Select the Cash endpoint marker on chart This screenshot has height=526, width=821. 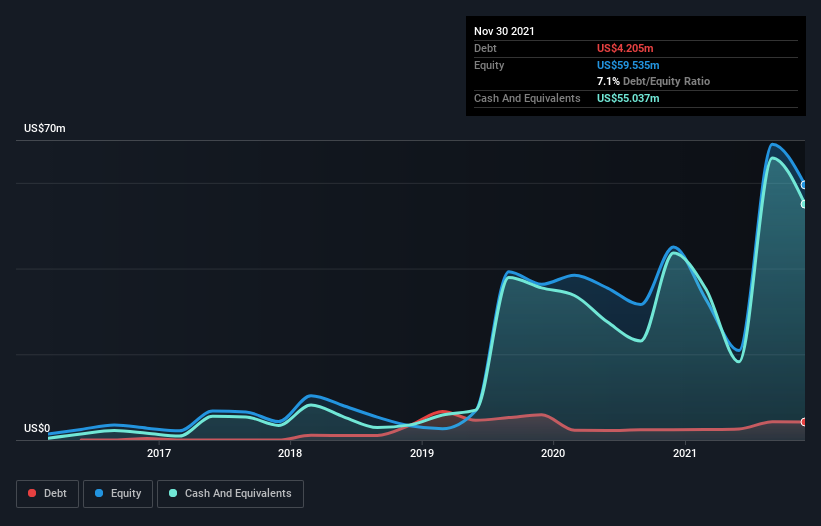804,204
